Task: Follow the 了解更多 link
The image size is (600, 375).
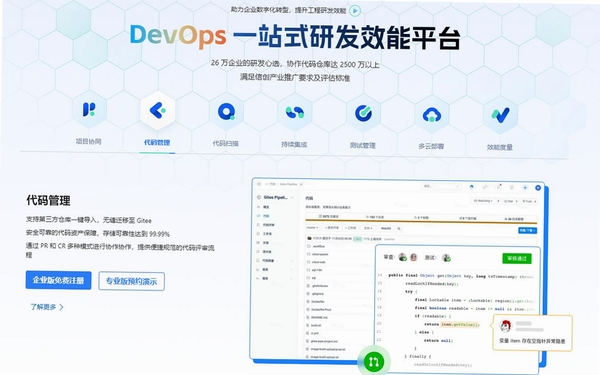Action: click(x=43, y=307)
